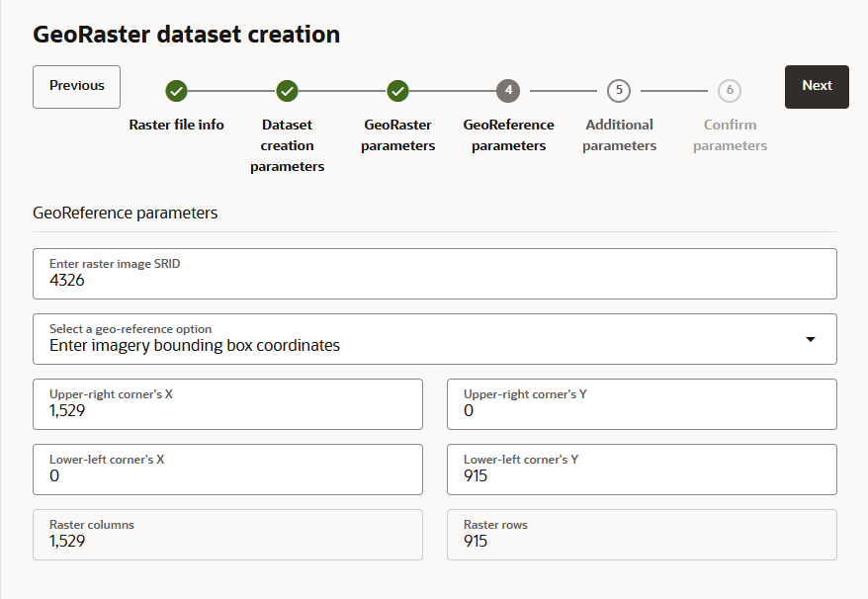Click the Lower-left corner's Y field

click(x=643, y=469)
